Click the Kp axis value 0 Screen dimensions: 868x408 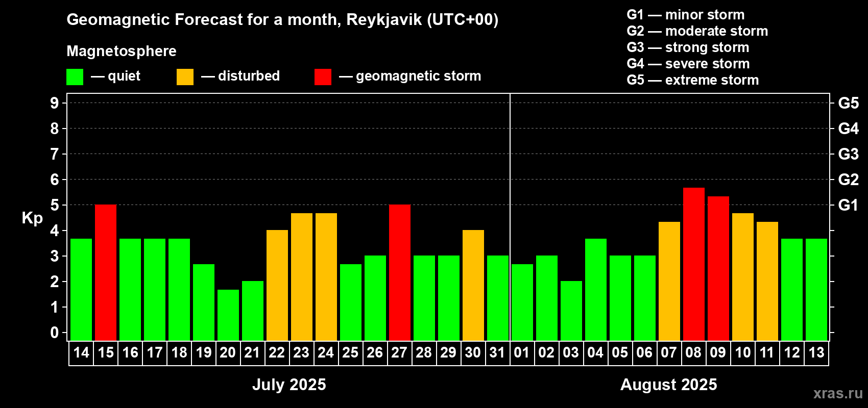point(55,333)
